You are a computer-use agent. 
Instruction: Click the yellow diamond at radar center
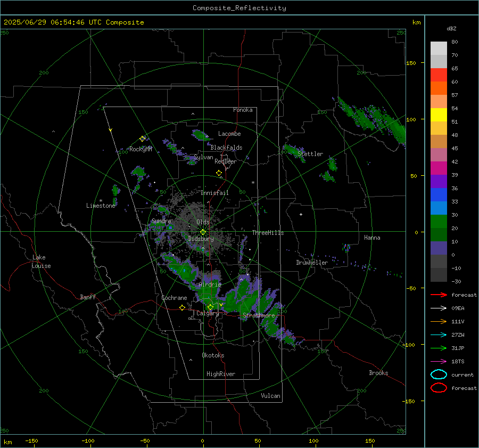(x=203, y=232)
